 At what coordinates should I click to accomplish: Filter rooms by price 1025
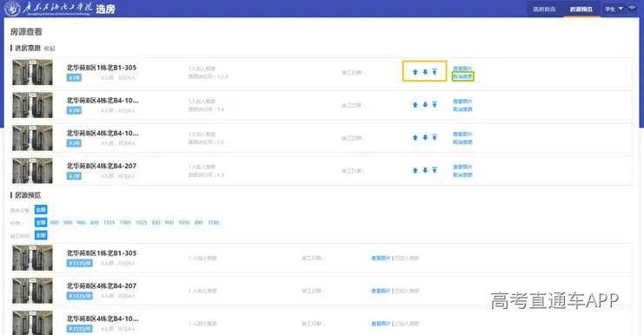[x=142, y=223]
